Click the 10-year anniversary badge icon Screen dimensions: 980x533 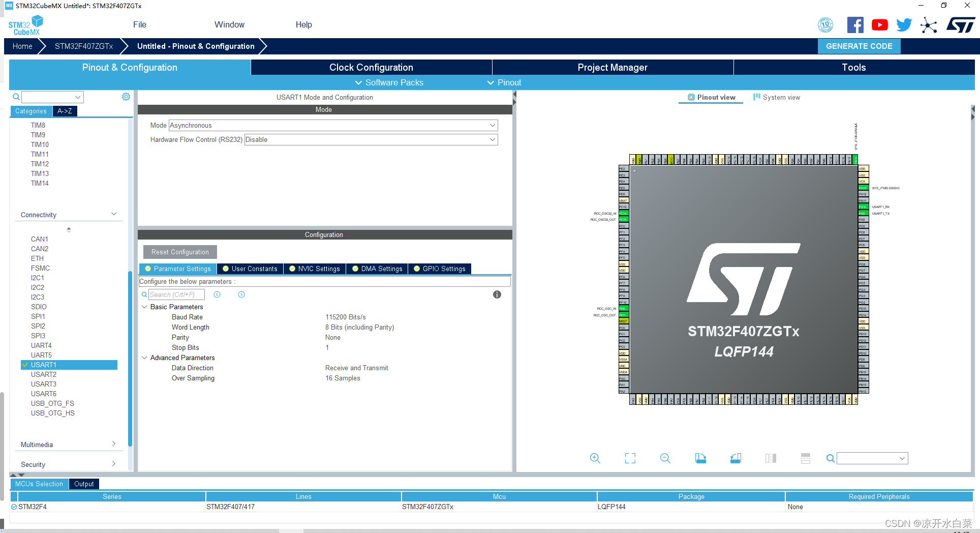click(826, 24)
